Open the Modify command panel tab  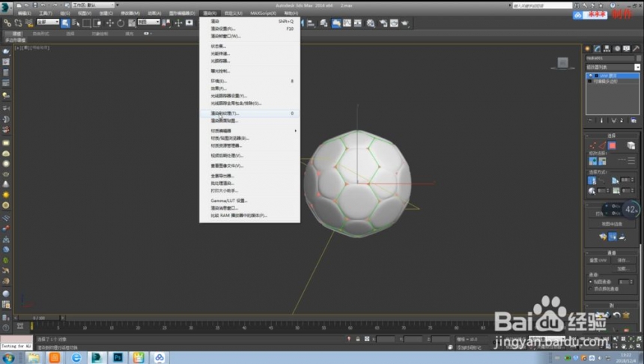click(597, 49)
